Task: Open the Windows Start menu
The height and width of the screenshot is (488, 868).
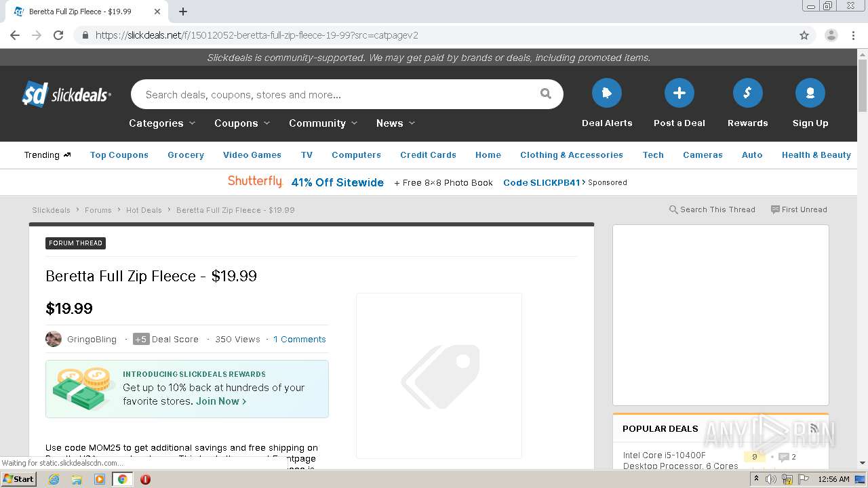Action: click(18, 479)
